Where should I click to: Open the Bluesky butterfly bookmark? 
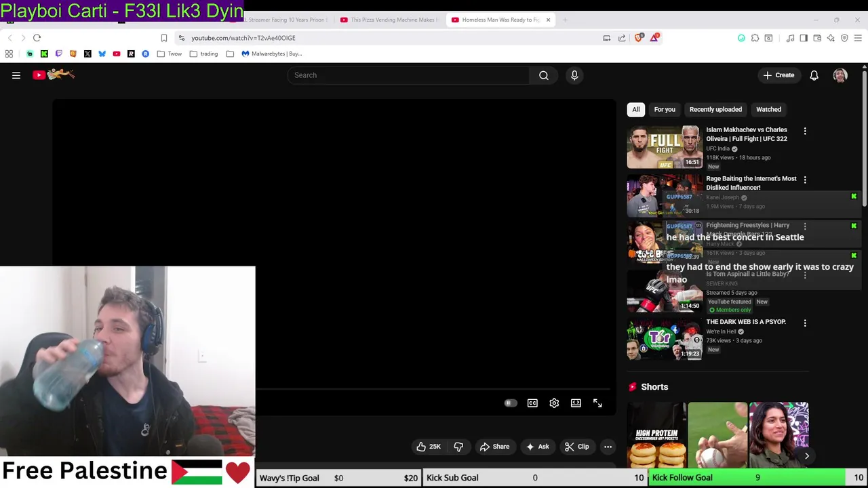(x=102, y=54)
